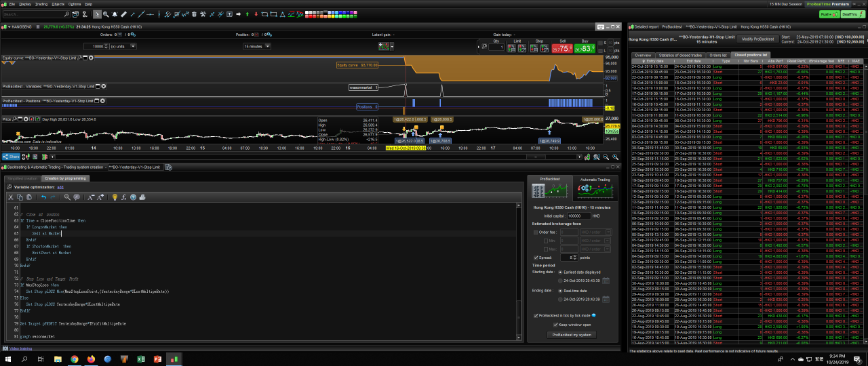
Task: Click the order quantity 10000 field
Action: coord(96,46)
